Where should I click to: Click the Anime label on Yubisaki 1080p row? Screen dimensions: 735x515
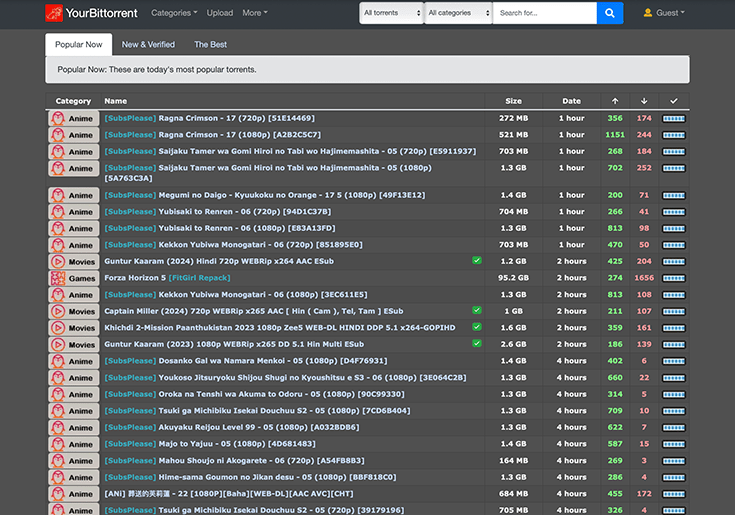coord(81,229)
